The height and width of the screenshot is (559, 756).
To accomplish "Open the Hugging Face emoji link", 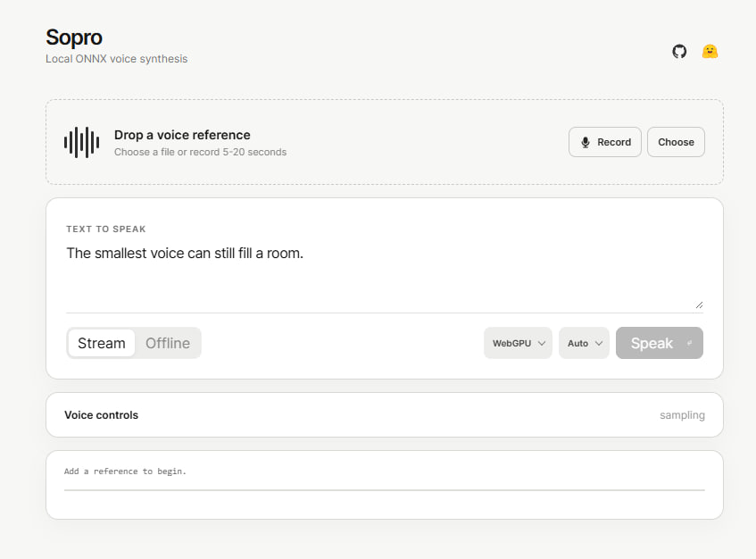I will tap(710, 51).
